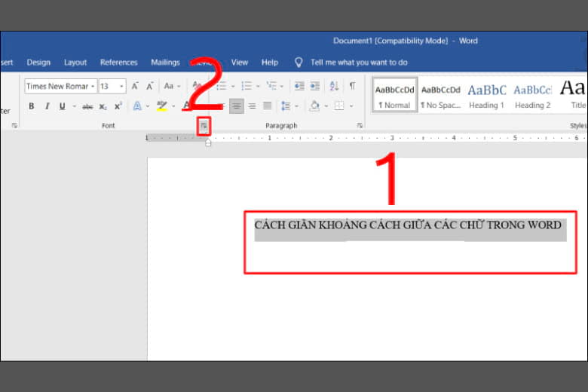This screenshot has width=588, height=392.
Task: Toggle subscript formatting
Action: [x=103, y=106]
